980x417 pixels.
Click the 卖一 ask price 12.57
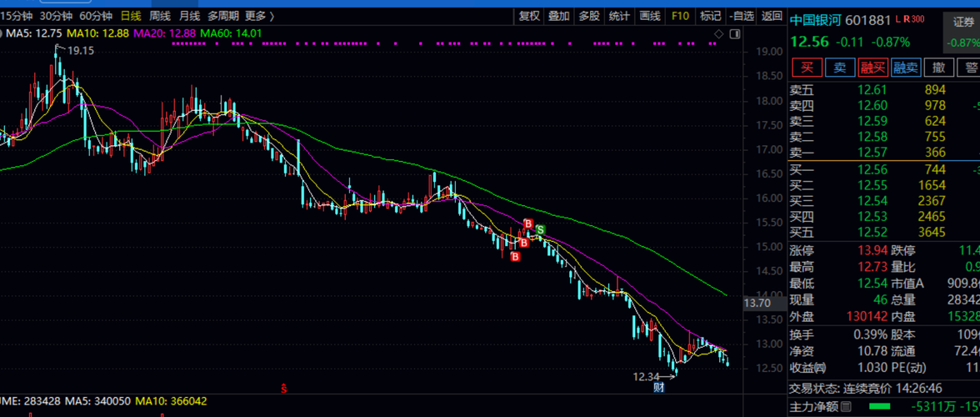[x=873, y=152]
